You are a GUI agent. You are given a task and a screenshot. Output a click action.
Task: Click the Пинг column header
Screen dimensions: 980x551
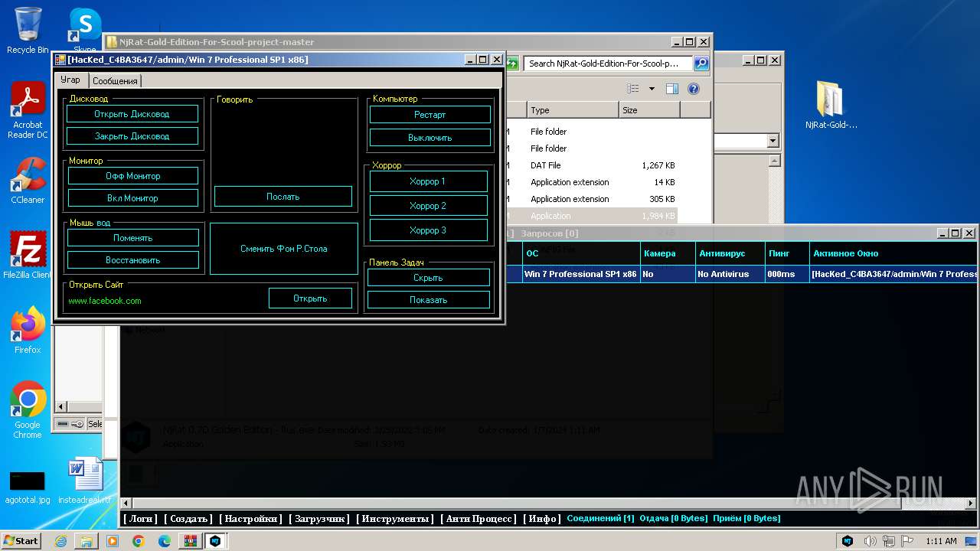pyautogui.click(x=787, y=253)
